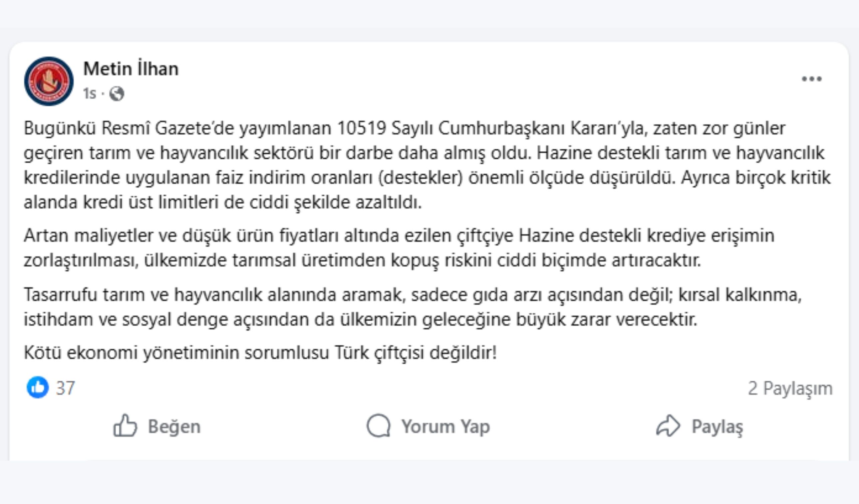
Task: Click the share arrow icon
Action: pyautogui.click(x=668, y=426)
